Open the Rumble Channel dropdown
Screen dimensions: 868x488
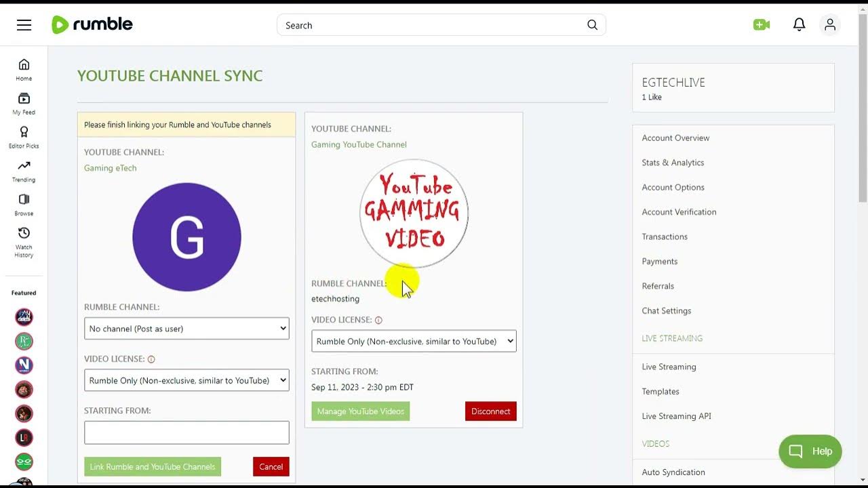(186, 329)
